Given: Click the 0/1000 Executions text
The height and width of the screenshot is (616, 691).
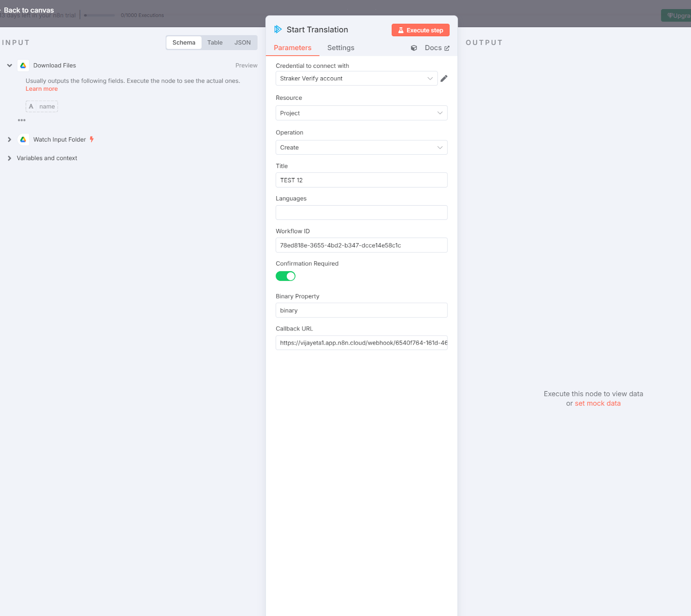Looking at the screenshot, I should 142,15.
